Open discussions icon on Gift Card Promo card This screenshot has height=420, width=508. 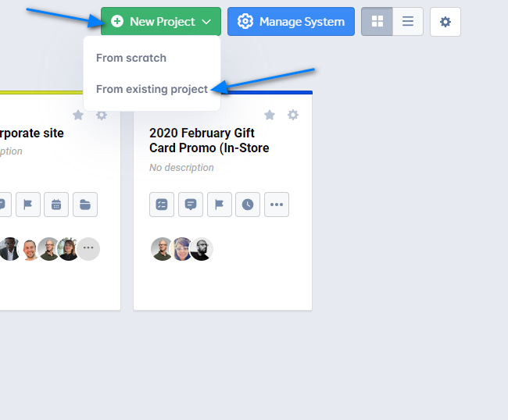pyautogui.click(x=191, y=205)
